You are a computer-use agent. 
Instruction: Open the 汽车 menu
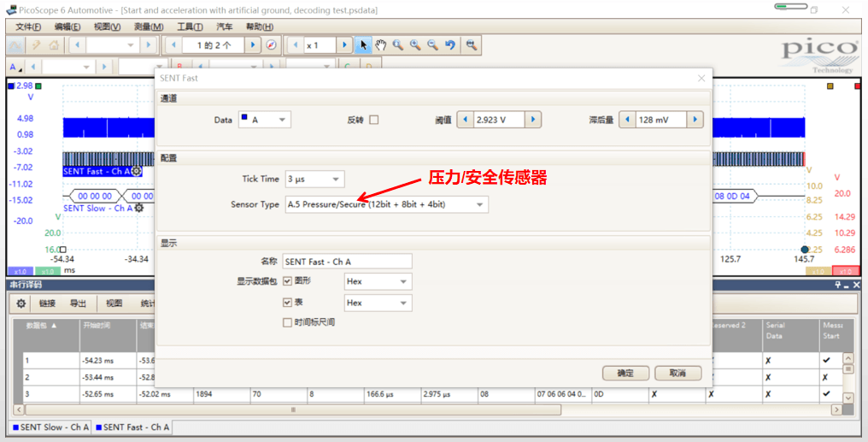click(x=224, y=27)
